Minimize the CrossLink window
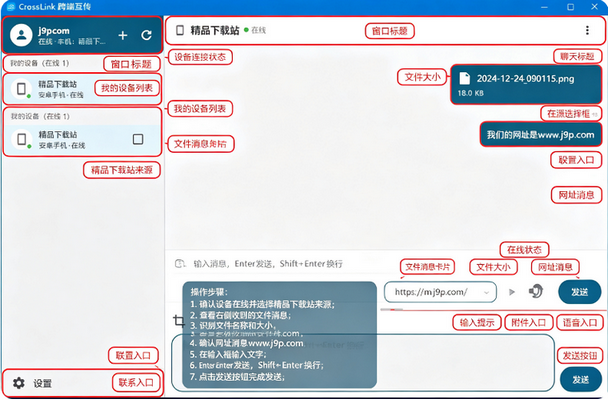This screenshot has height=400, width=608. pyautogui.click(x=544, y=7)
